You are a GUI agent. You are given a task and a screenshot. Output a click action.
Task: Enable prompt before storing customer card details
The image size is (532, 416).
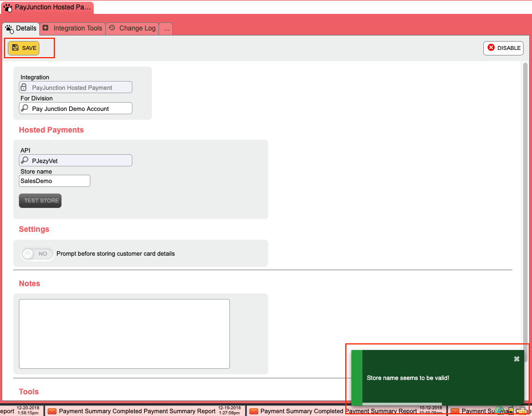37,253
